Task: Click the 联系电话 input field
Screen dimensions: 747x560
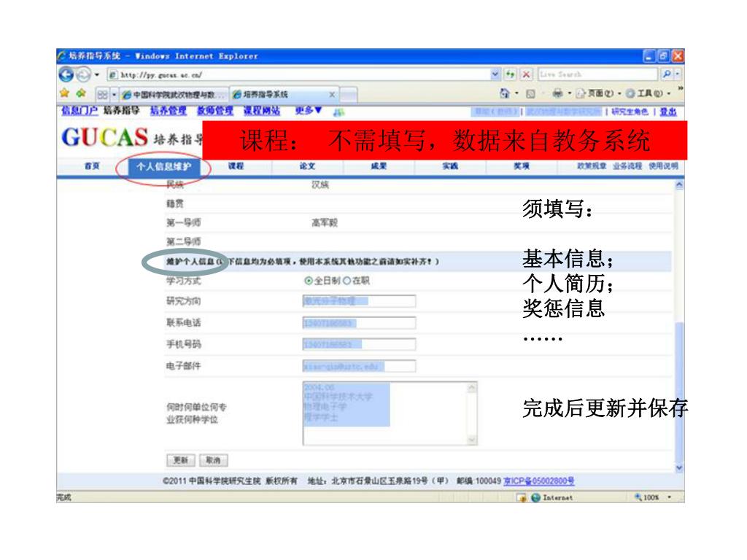Action: tap(359, 323)
